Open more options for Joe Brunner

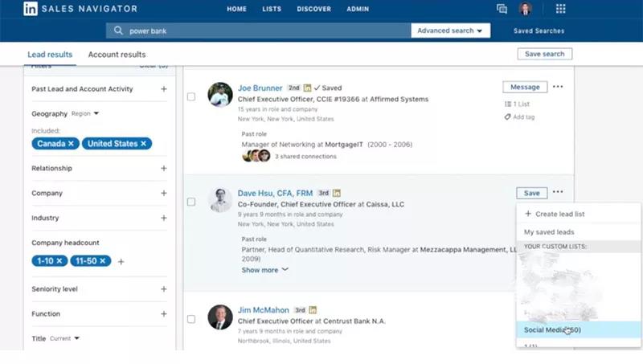click(558, 87)
